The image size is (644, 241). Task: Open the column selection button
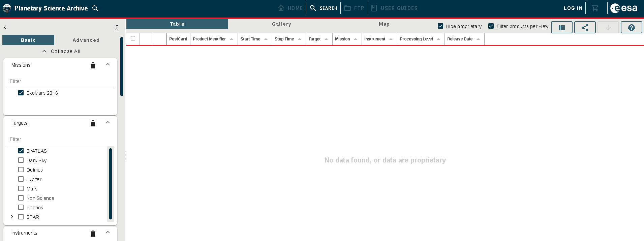pos(562,28)
